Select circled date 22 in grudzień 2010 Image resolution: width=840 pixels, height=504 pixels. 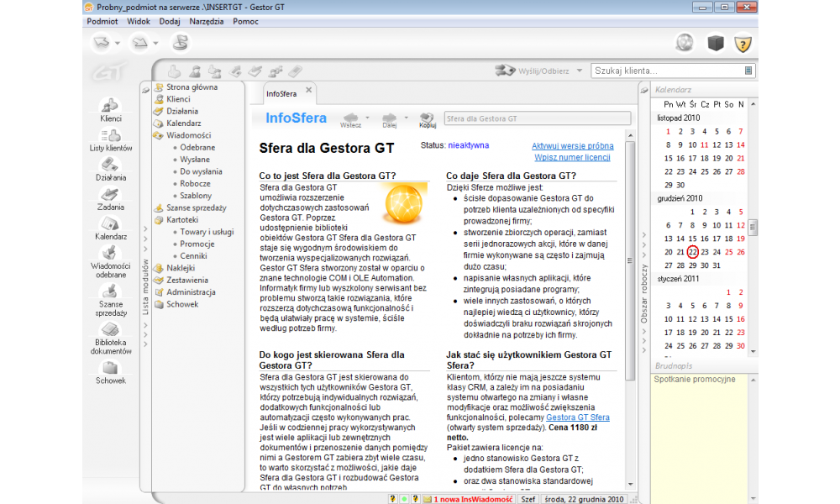(x=692, y=252)
